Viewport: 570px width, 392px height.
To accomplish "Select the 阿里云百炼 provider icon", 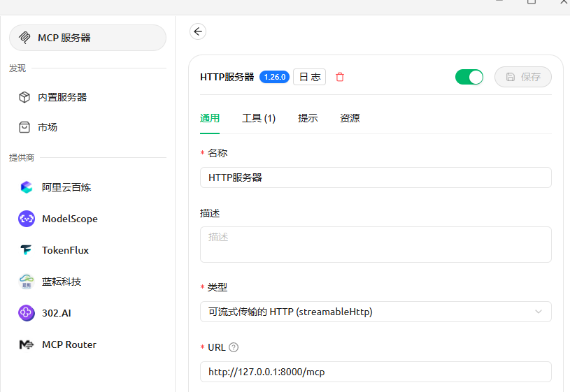I will tap(27, 187).
